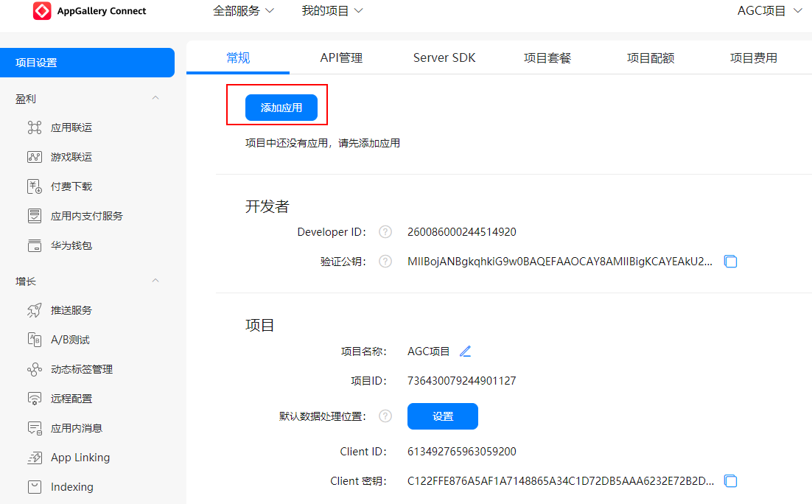Click the 设置 button for data location

[442, 416]
